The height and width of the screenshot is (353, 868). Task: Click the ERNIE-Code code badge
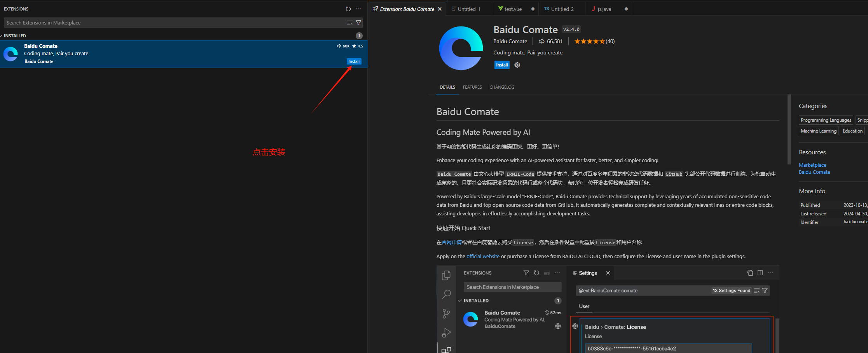click(x=520, y=174)
